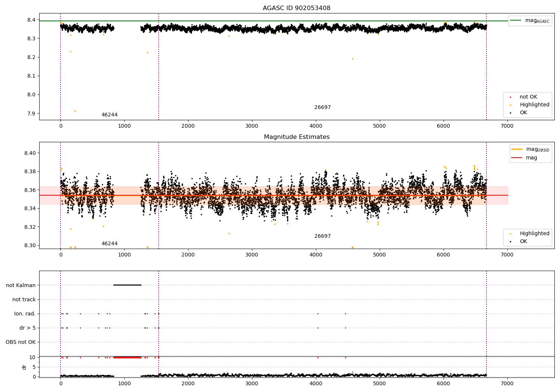Viewport: 560px width, 392px height.
Task: Click 'Highlighted' legend entry in middle plot
Action: click(529, 234)
